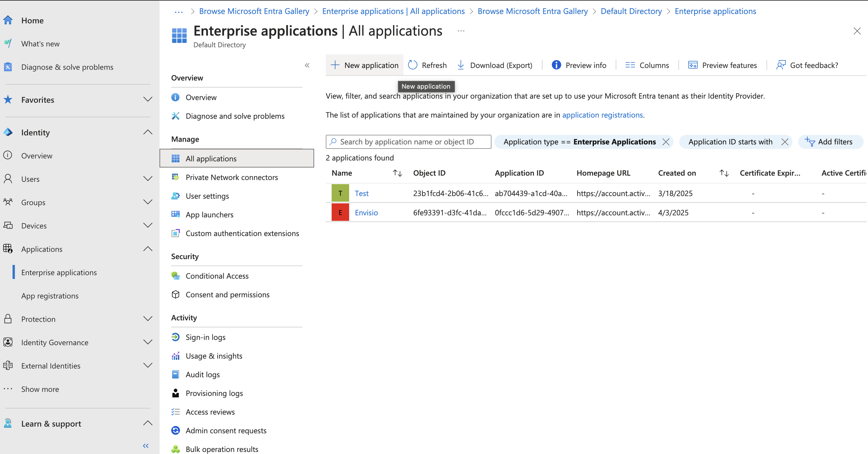
Task: Click the Groups people icon
Action: [8, 202]
